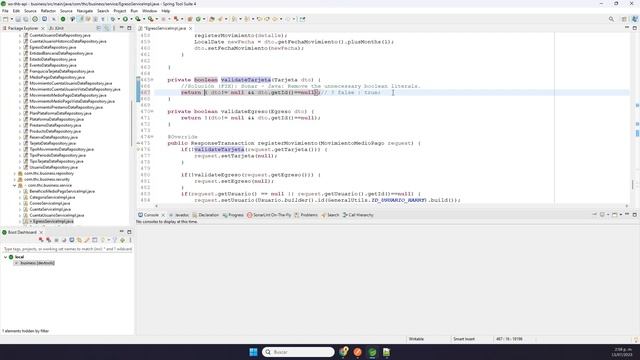Viewport: 640px width, 360px height.
Task: Switch to the Problems tab
Action: 306,215
